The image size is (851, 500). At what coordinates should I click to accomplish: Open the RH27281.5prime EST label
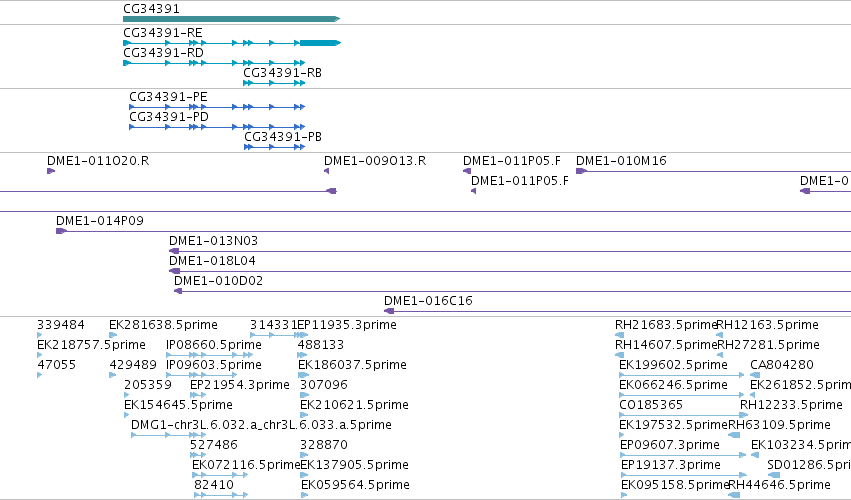[769, 345]
